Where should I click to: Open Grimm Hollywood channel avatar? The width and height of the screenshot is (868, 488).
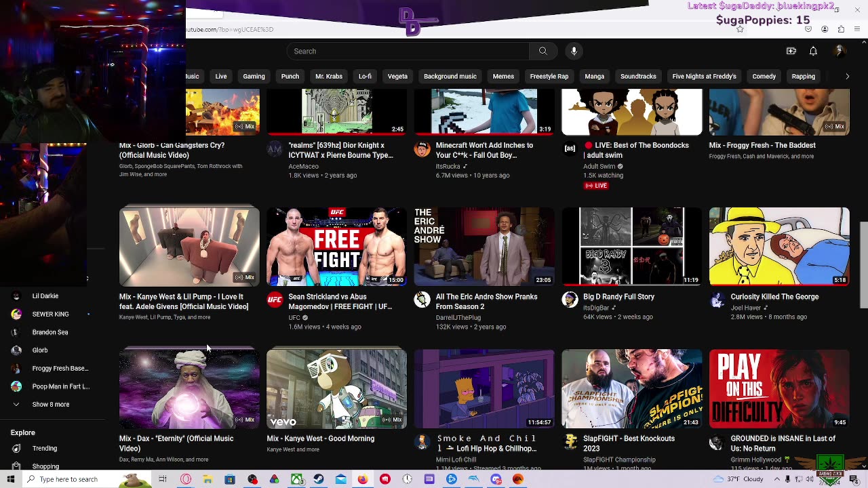click(x=717, y=442)
